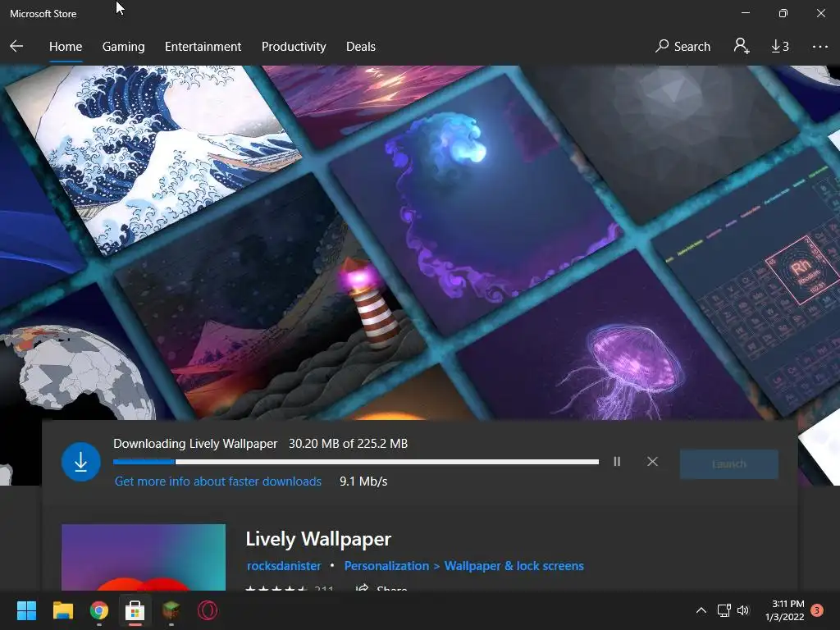Pause the Lively Wallpaper download

coord(617,461)
